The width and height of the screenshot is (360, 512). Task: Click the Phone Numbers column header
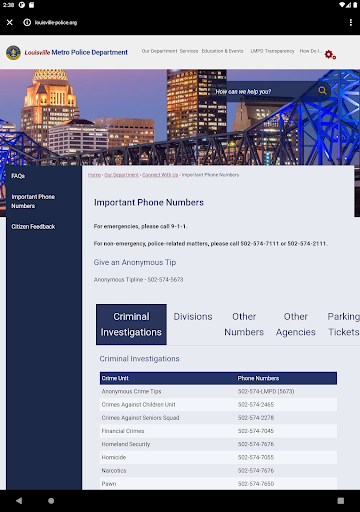point(258,378)
